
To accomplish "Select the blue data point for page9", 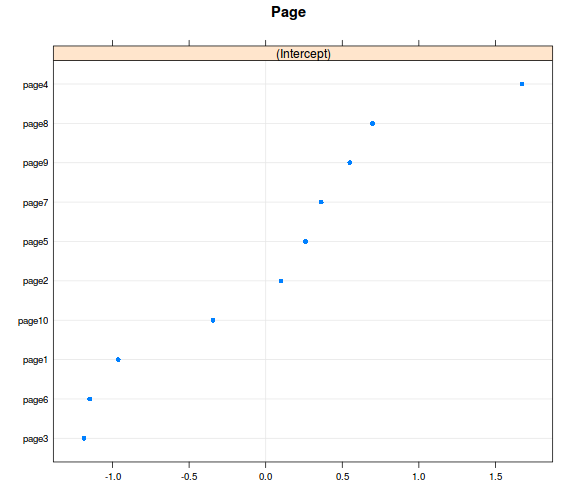I will 350,163.
